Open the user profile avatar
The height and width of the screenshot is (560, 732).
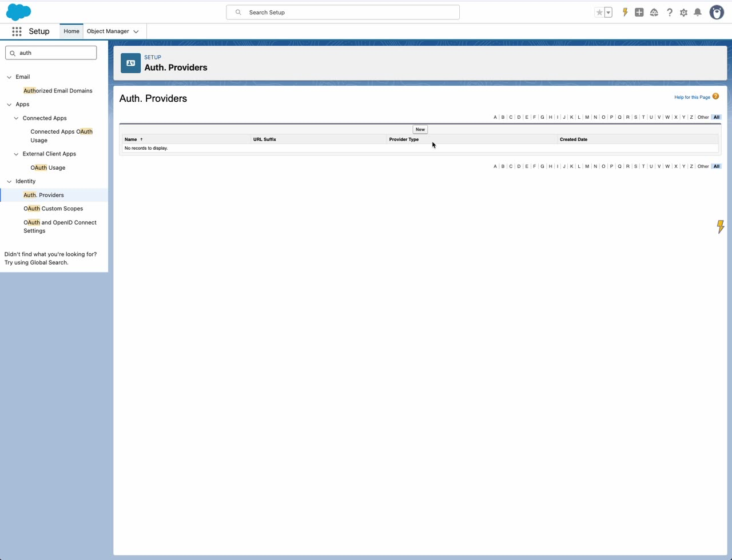(717, 12)
